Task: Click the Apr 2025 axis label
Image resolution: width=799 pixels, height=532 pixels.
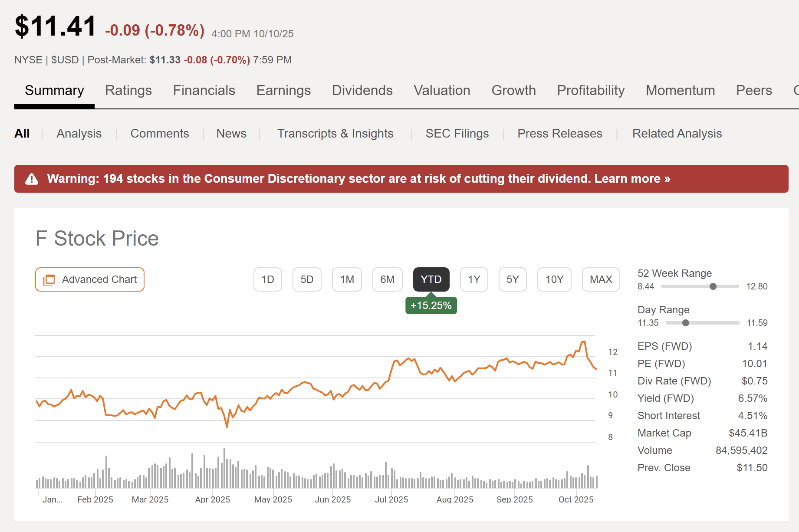Action: coord(212,499)
